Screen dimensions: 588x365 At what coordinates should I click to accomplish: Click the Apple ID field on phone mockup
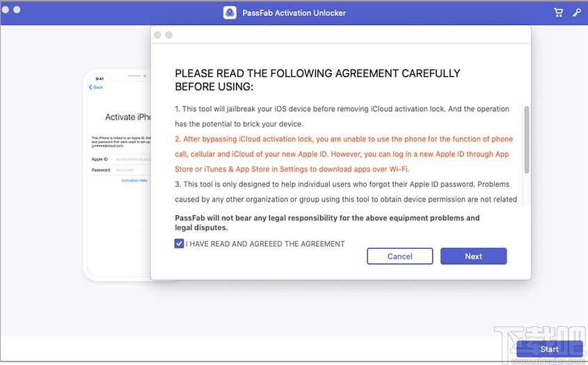point(121,159)
